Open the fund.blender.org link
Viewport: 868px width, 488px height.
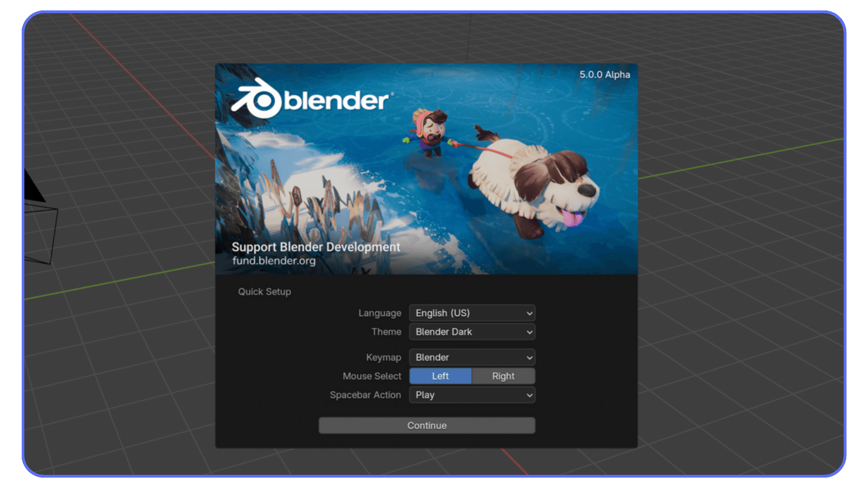point(274,261)
